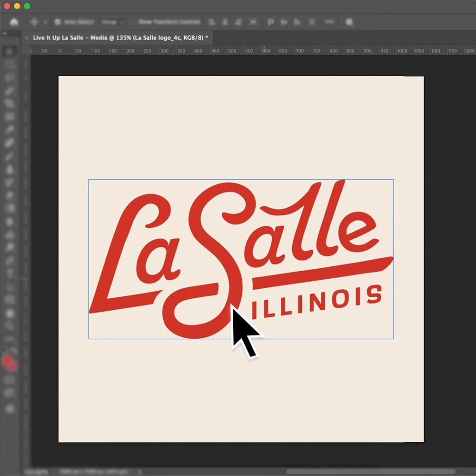Image resolution: width=476 pixels, height=476 pixels.
Task: Click the Align top edges icon
Action: click(x=270, y=22)
